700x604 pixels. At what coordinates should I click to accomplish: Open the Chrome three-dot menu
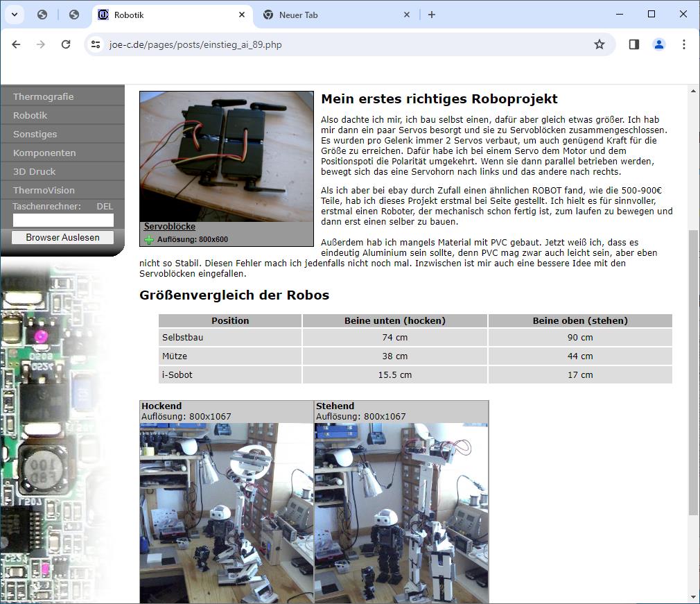coord(683,44)
